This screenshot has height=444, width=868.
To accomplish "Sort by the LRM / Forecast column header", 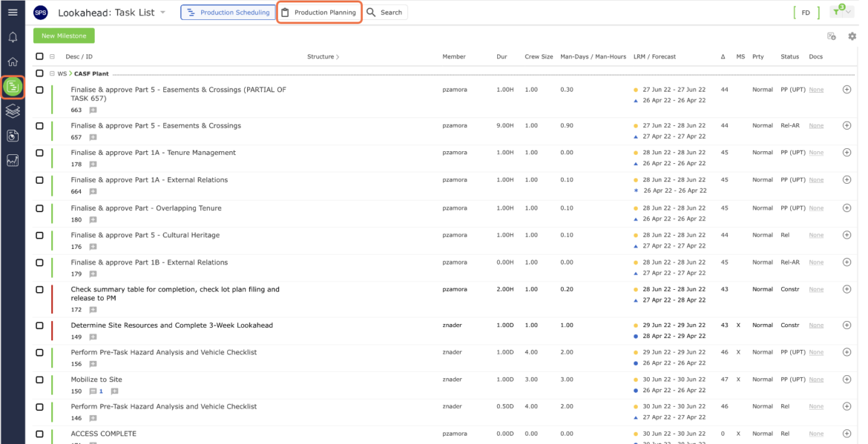I will click(x=654, y=56).
